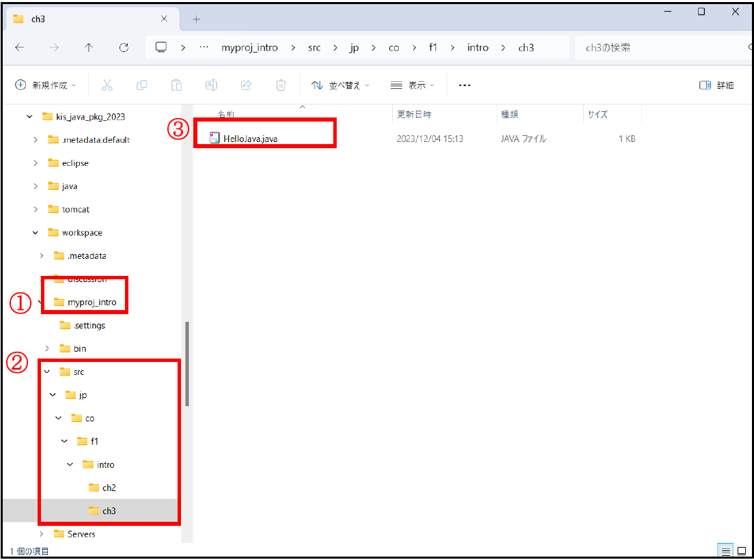Click the Rename icon in toolbar
This screenshot has width=754, height=560.
pos(212,85)
